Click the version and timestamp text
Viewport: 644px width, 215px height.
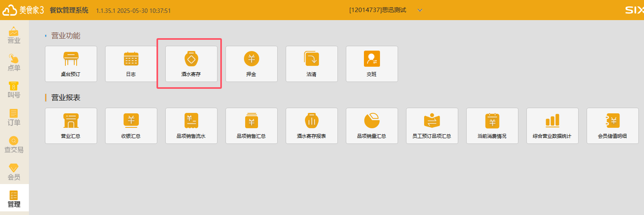(x=134, y=11)
